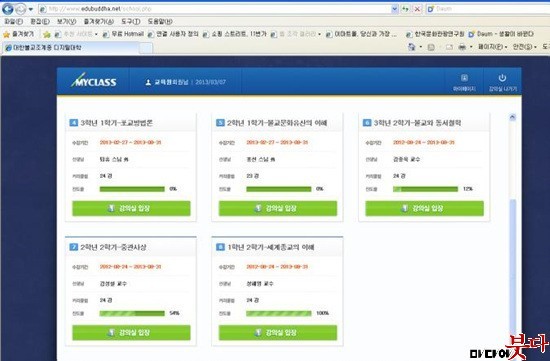Open 2학년 1학기-불교문화유산의 이해 course title
Screen dimensions: 550x361
(x=277, y=123)
